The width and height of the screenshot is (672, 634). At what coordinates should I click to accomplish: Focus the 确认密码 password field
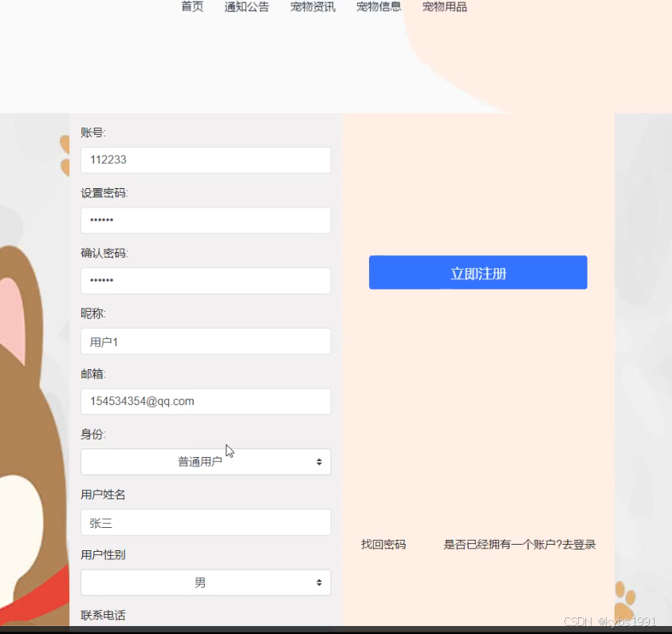206,281
